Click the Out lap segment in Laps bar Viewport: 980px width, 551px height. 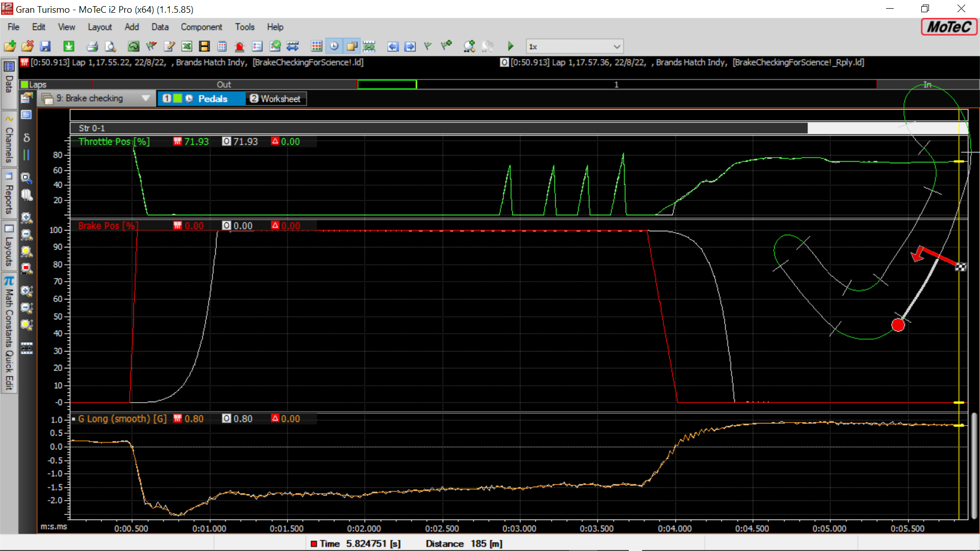[224, 85]
